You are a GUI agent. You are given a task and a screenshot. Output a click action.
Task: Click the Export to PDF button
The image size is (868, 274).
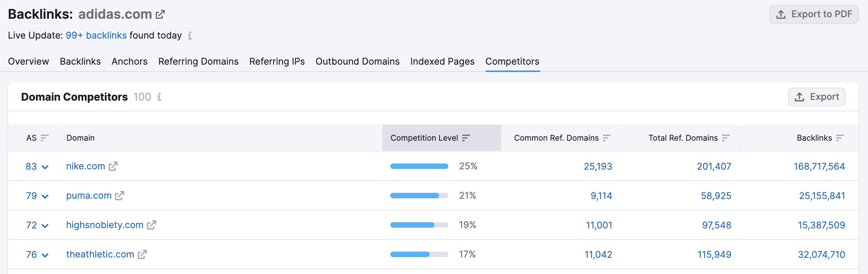(x=814, y=14)
